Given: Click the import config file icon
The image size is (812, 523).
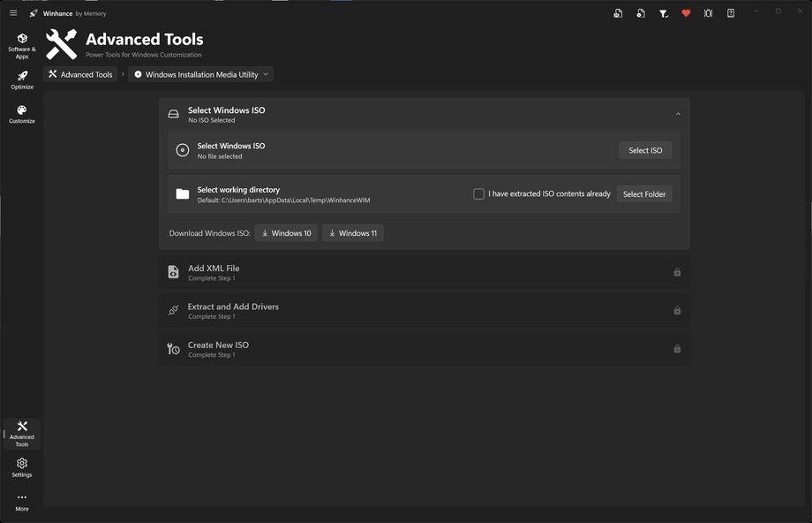Looking at the screenshot, I should [641, 13].
